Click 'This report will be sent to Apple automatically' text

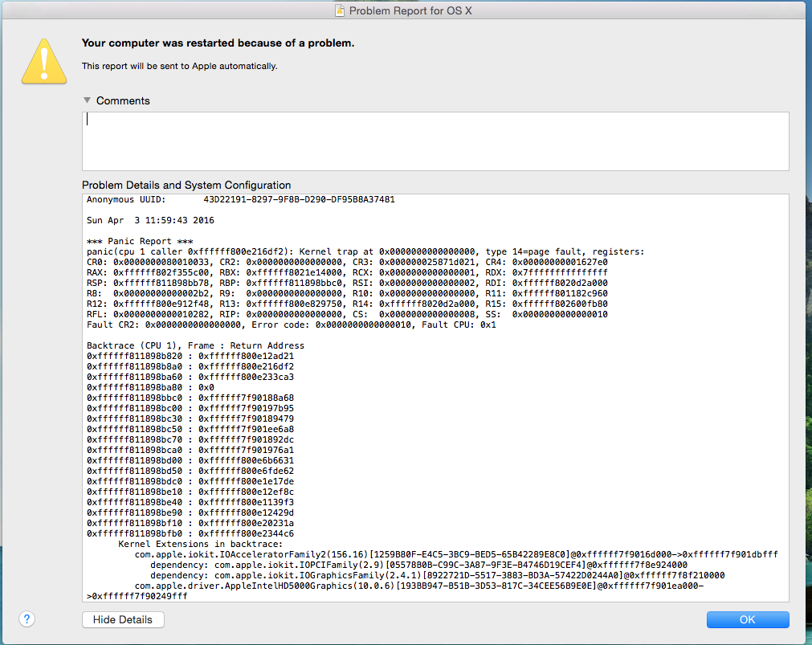point(180,66)
